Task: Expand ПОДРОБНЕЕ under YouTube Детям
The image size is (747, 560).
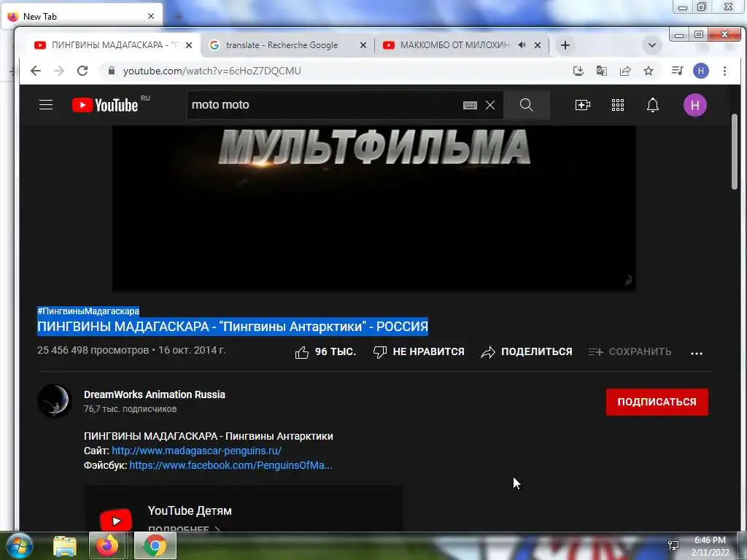Action: (x=184, y=529)
